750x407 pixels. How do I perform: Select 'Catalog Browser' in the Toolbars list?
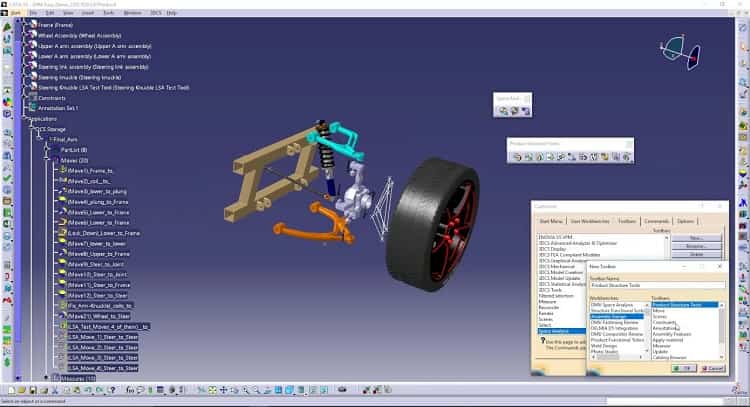click(669, 357)
